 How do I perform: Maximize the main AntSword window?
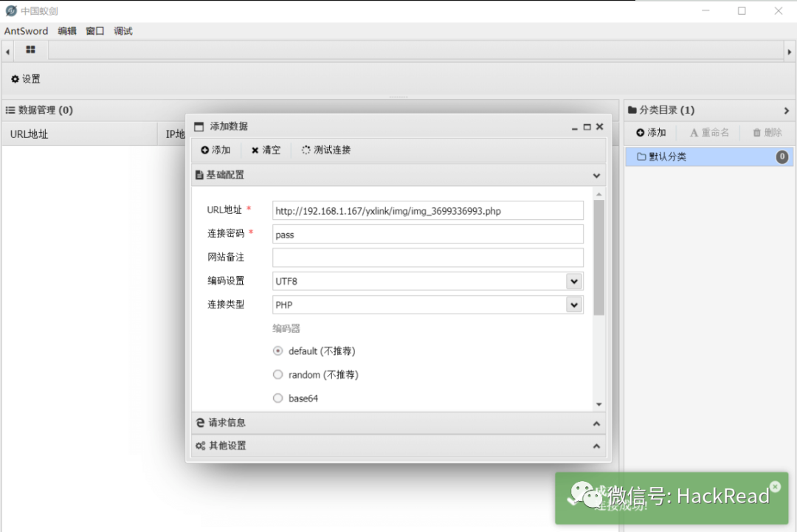click(x=742, y=10)
